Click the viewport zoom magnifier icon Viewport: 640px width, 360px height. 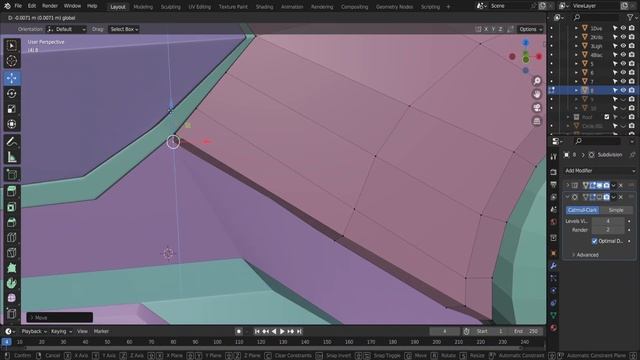[x=537, y=81]
